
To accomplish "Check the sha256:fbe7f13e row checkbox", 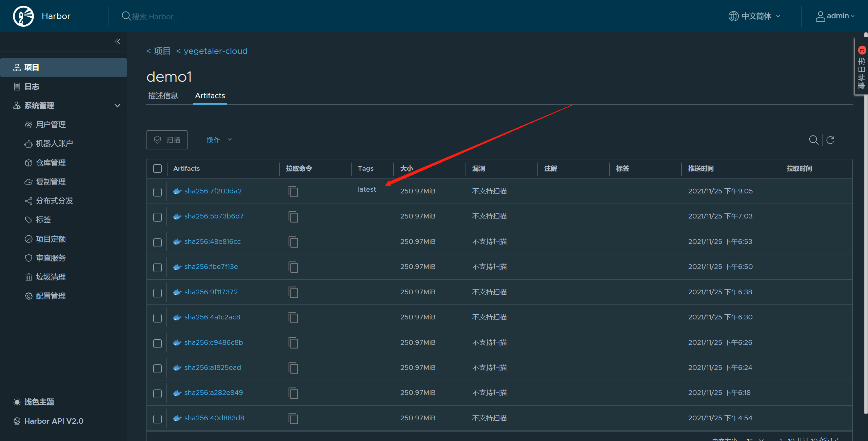I will 157,268.
